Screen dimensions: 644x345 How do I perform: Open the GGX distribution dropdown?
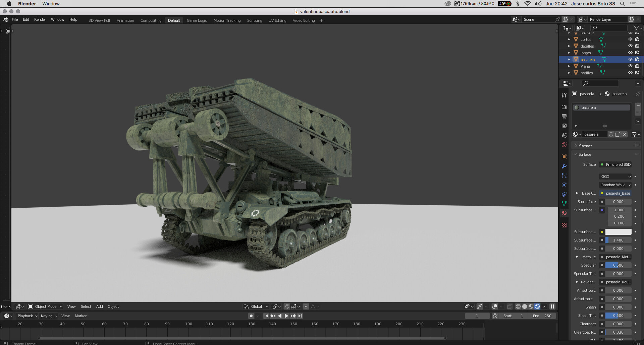615,177
